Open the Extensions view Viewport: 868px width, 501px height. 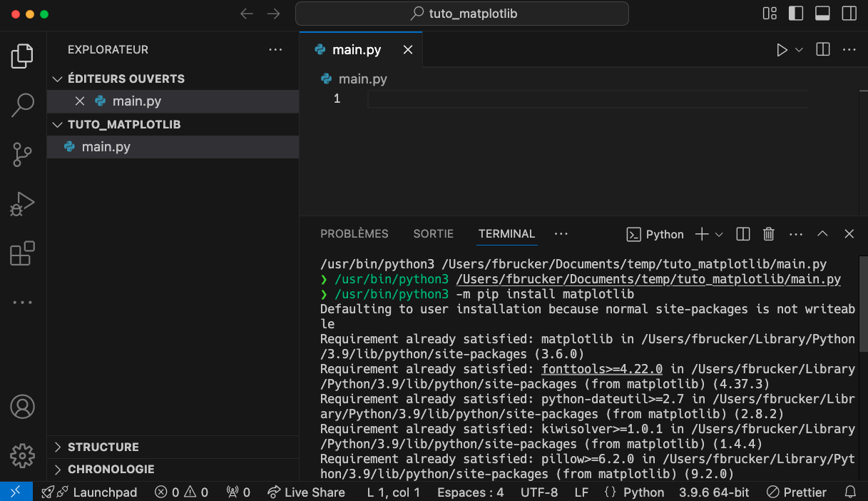23,253
